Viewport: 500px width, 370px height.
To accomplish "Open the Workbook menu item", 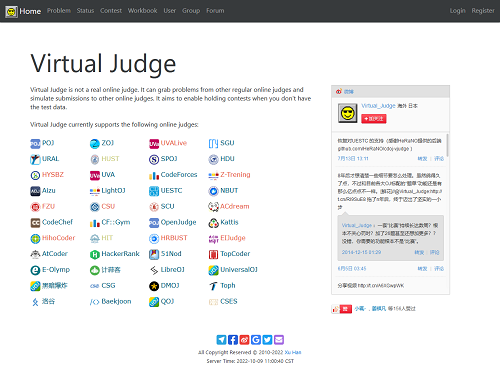I will 142,11.
